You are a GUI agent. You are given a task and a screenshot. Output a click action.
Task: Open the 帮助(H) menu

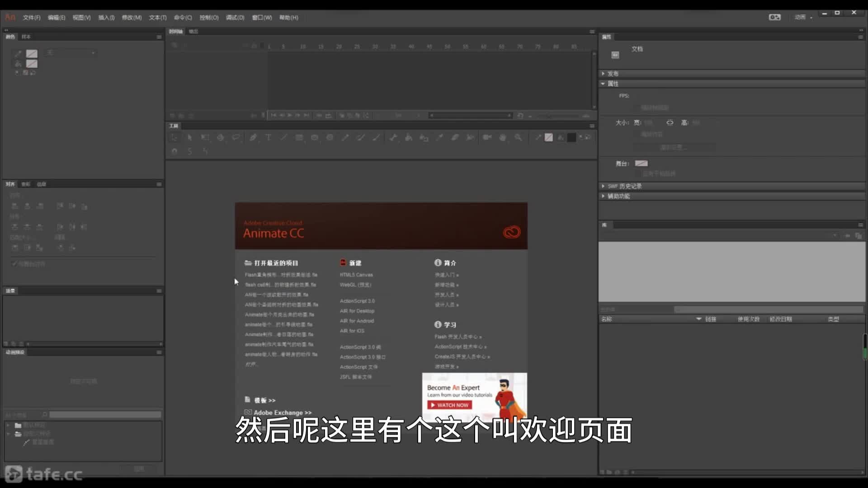pyautogui.click(x=288, y=18)
